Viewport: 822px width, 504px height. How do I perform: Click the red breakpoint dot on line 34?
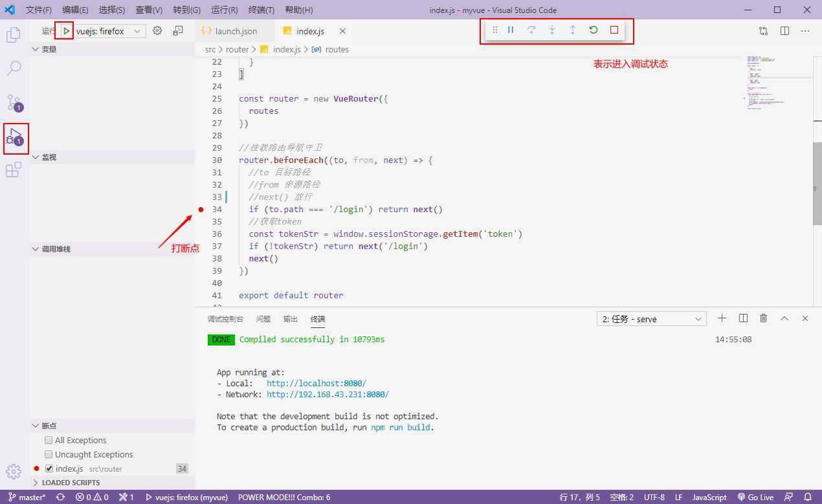click(201, 210)
